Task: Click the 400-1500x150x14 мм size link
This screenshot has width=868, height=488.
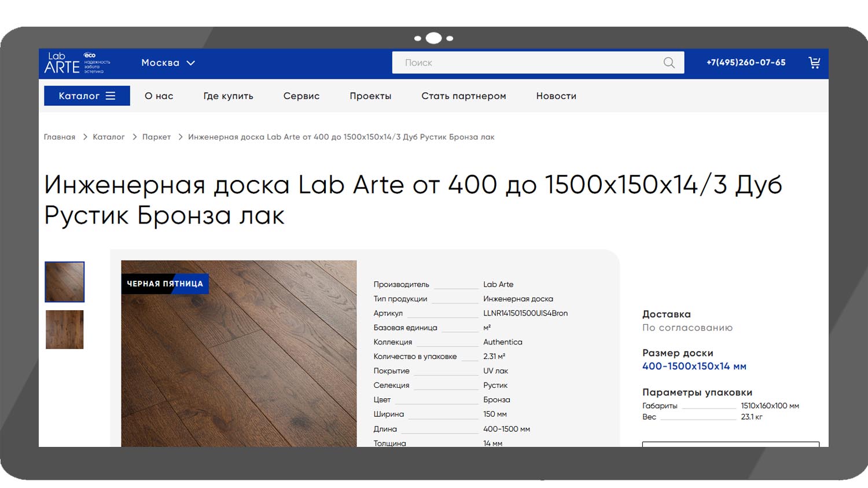Action: pos(694,366)
